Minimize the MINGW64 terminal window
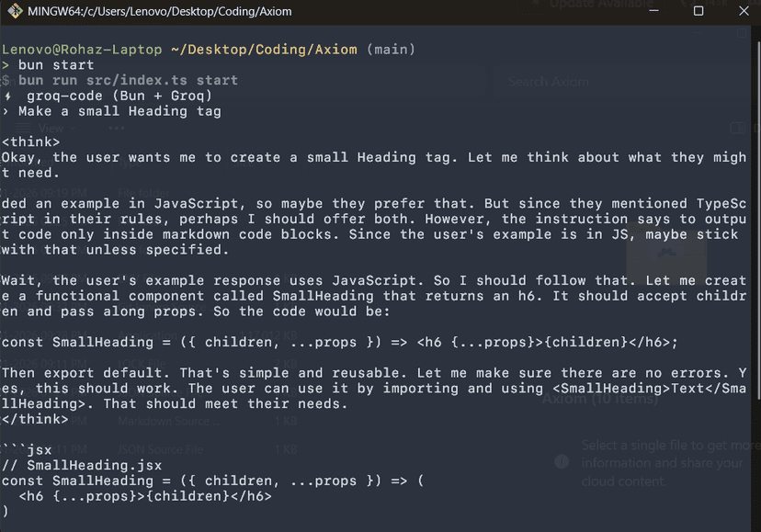The height and width of the screenshot is (532, 761). tap(653, 11)
